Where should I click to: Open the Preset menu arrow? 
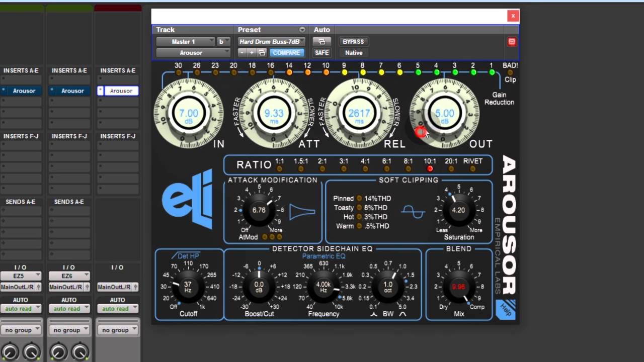click(302, 30)
